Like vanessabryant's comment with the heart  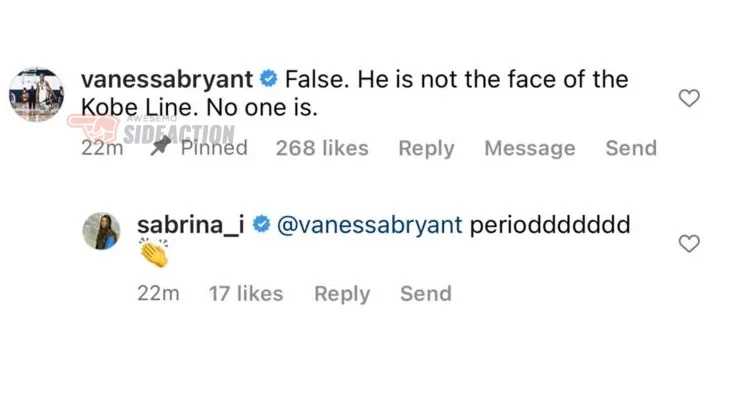point(689,98)
